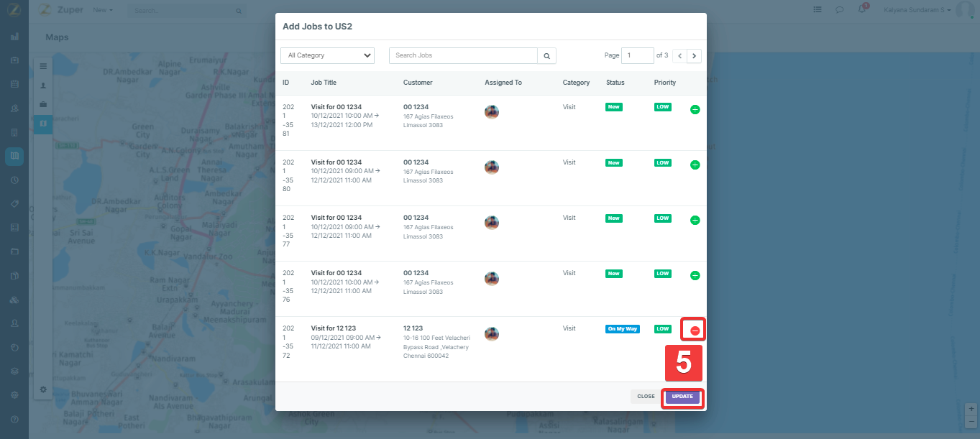This screenshot has width=980, height=439.
Task: Click assignee avatar for job 2021-3576
Action: pos(492,277)
